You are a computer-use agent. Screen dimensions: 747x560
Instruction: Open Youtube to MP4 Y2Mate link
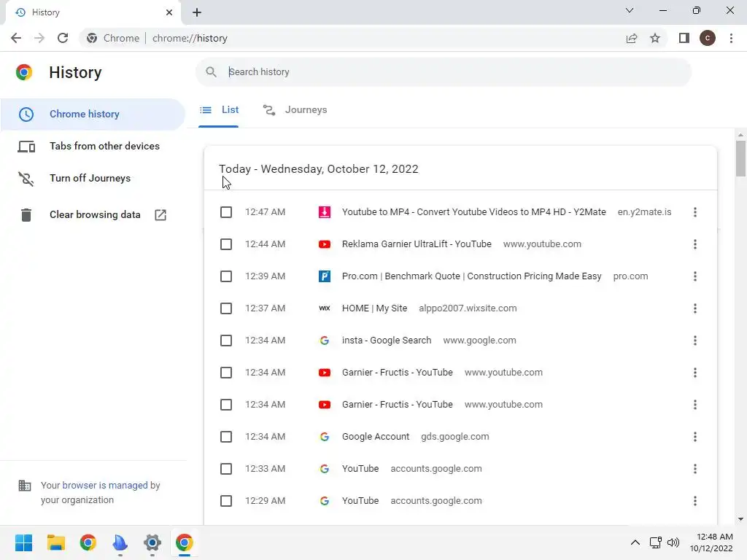474,212
